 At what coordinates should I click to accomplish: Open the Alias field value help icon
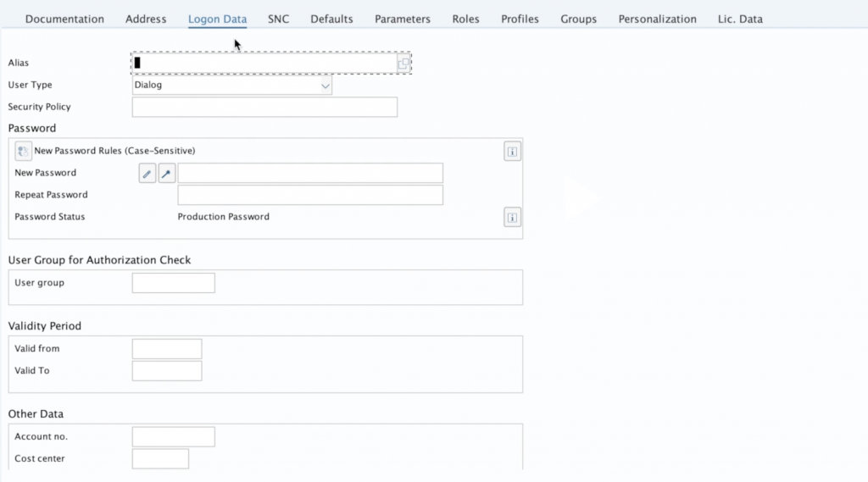pyautogui.click(x=403, y=63)
